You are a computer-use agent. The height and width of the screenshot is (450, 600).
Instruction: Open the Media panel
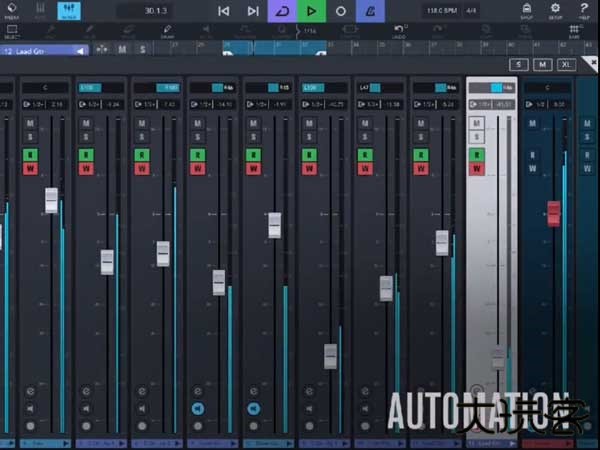pos(12,12)
